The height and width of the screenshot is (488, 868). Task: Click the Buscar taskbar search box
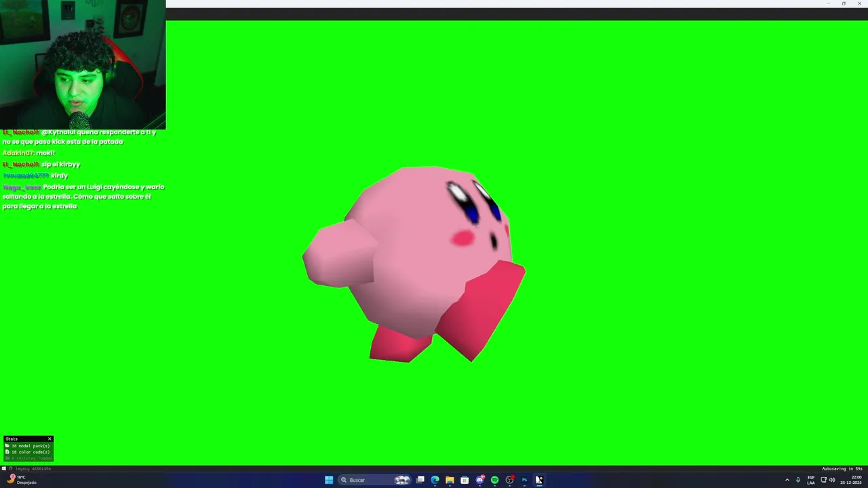[376, 480]
